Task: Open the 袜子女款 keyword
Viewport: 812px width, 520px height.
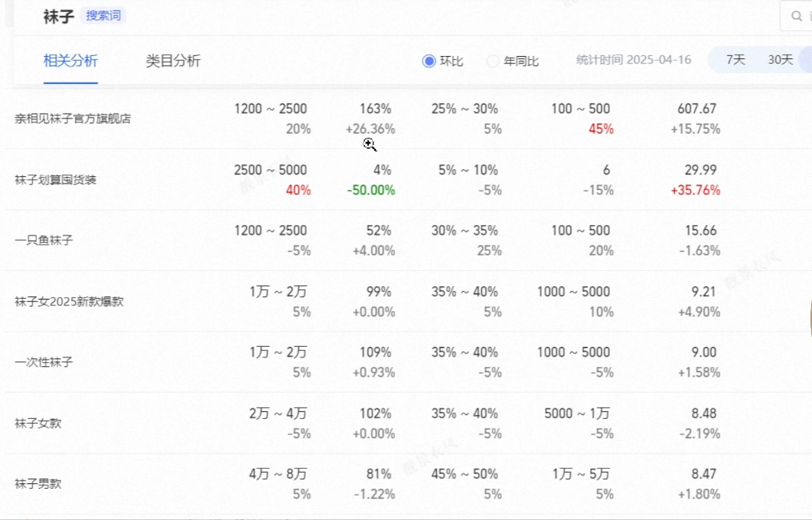Action: click(38, 423)
